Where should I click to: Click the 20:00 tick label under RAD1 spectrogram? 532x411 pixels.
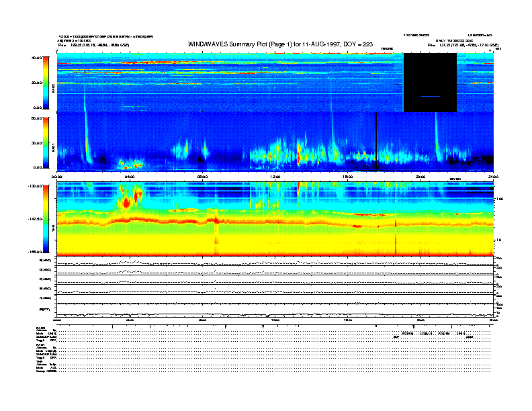tap(420, 177)
